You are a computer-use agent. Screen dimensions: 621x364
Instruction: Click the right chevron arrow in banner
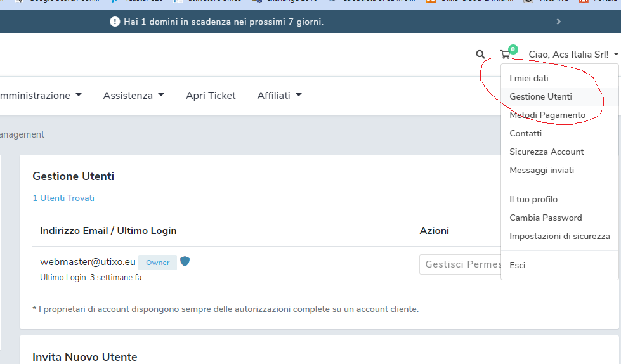[x=558, y=22]
